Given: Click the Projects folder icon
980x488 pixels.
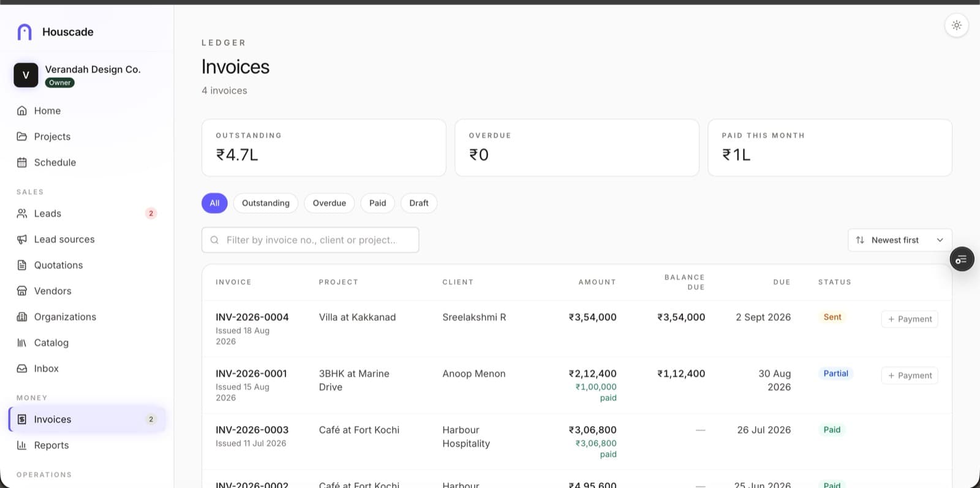Looking at the screenshot, I should pos(22,137).
